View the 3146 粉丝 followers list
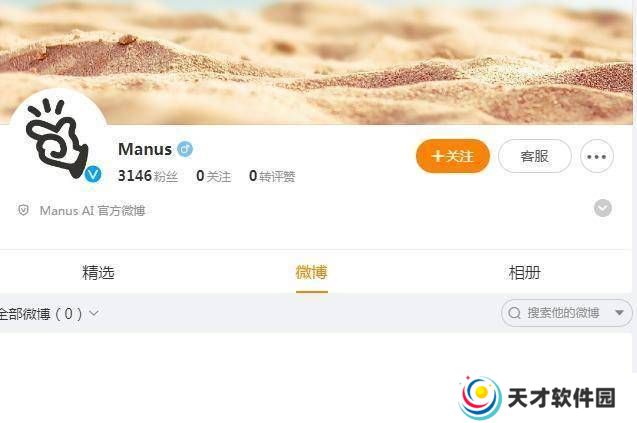The image size is (637, 423). tap(148, 176)
